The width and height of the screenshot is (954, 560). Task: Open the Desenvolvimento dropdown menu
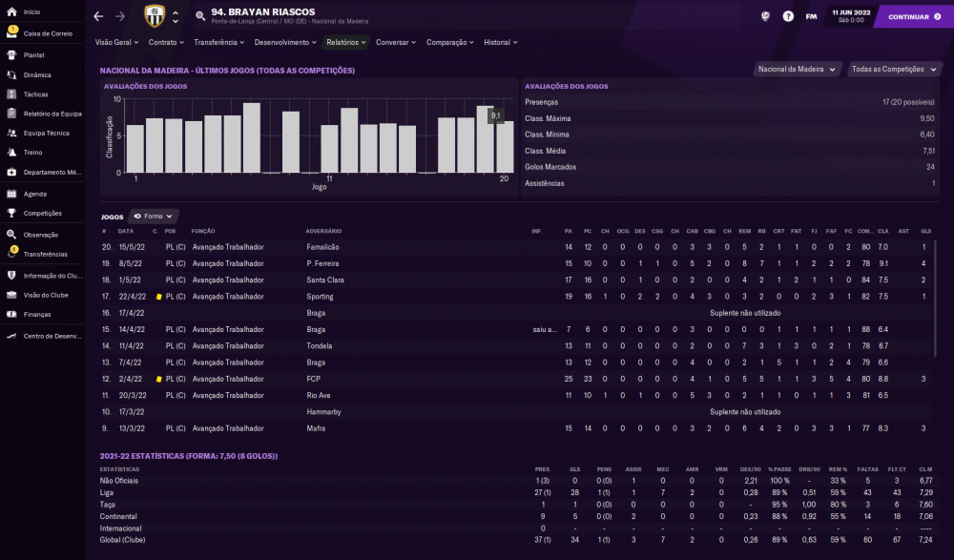285,42
